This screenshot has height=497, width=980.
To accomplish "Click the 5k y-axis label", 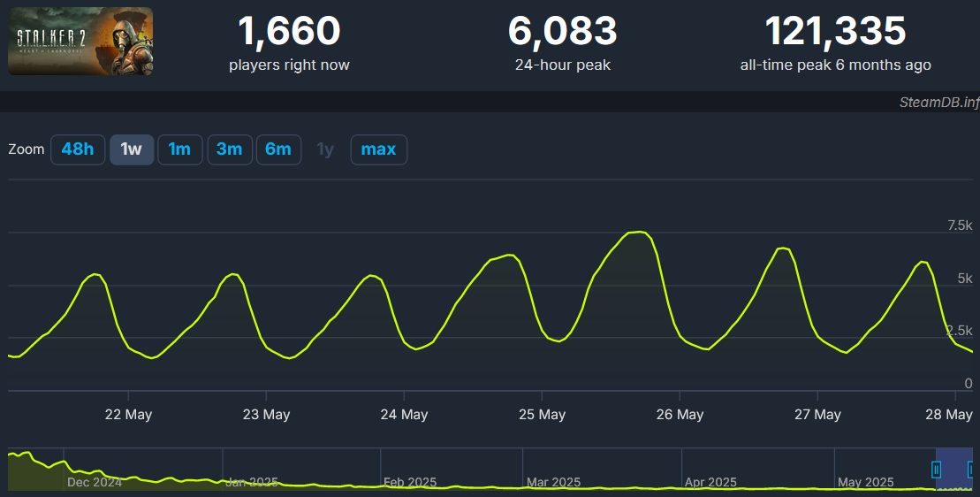I will point(965,279).
